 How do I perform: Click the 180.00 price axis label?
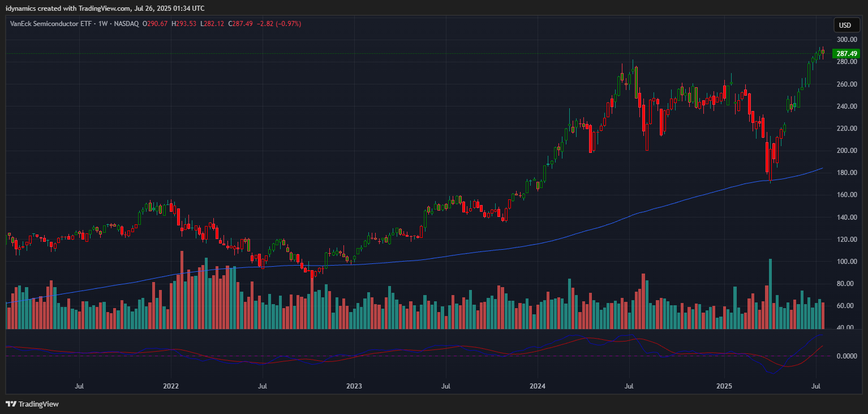[x=847, y=173]
